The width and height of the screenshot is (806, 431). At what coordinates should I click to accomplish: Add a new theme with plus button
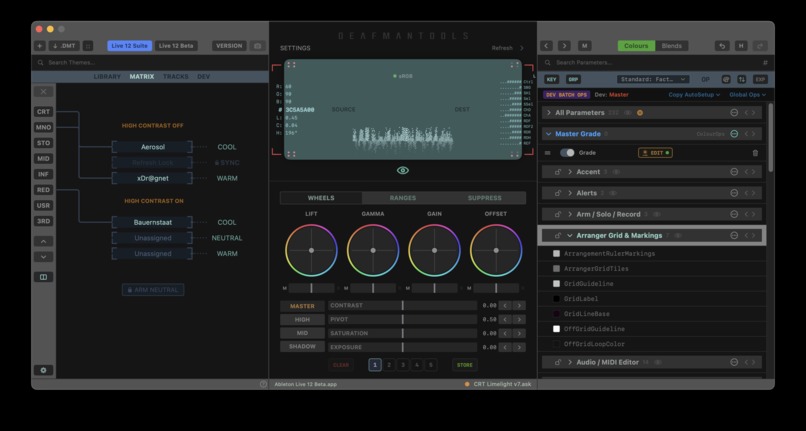tap(40, 46)
